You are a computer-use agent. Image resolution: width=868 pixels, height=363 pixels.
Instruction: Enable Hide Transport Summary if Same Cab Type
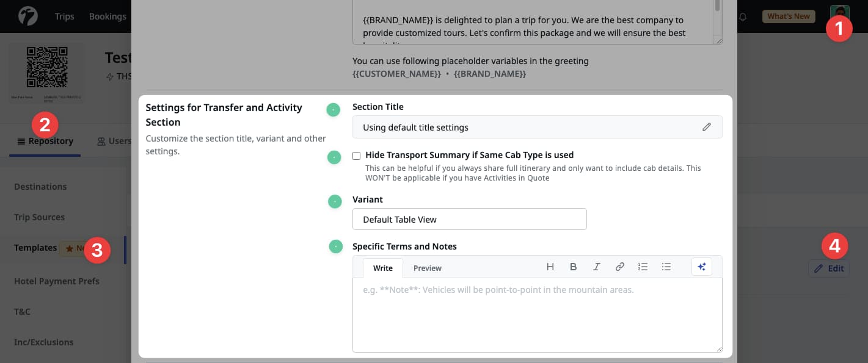tap(357, 156)
